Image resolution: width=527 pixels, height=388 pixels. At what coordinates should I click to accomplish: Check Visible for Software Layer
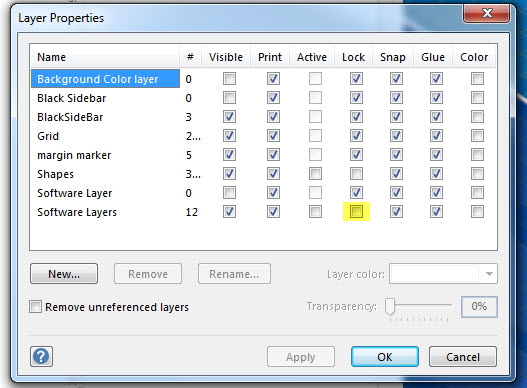pyautogui.click(x=229, y=193)
